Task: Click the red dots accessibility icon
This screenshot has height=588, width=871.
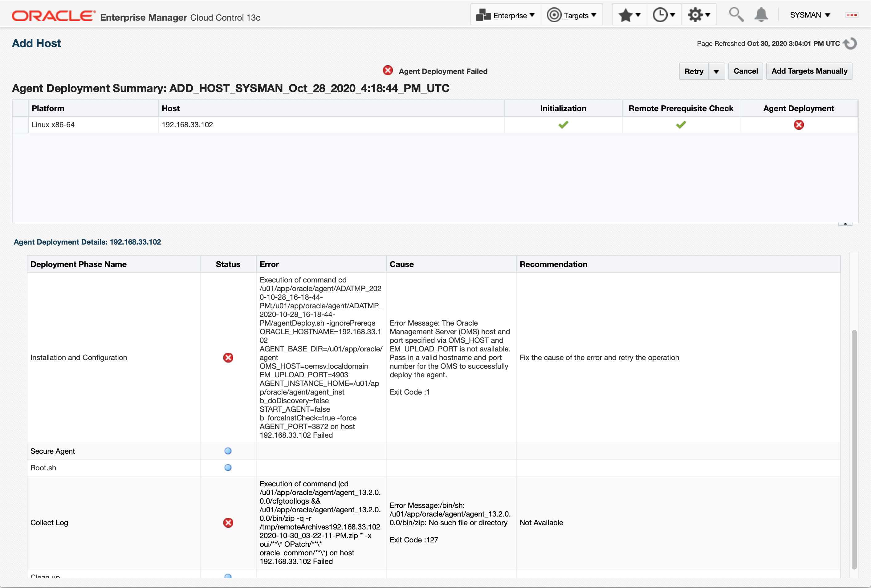Action: [x=852, y=15]
